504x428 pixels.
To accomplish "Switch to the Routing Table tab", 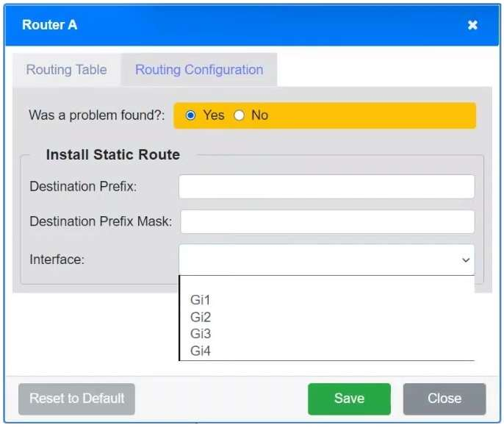I will pos(66,70).
